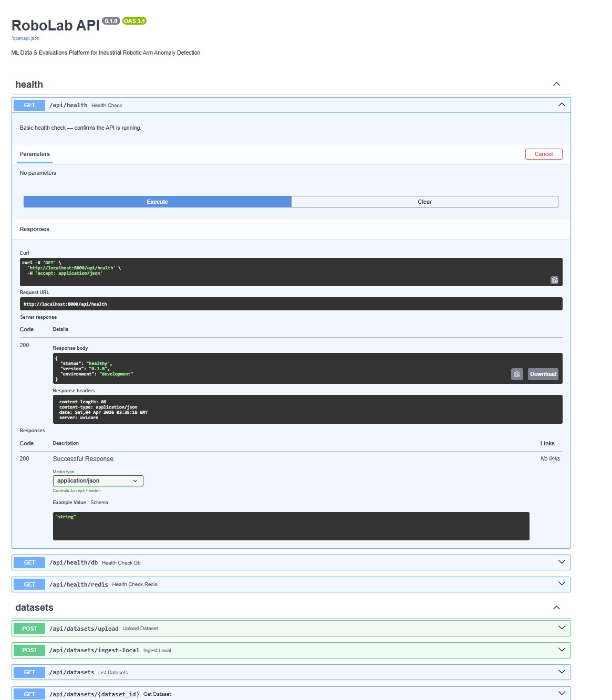This screenshot has width=612, height=700.
Task: Click the /api/datasets List Datasets path
Action: tap(72, 672)
